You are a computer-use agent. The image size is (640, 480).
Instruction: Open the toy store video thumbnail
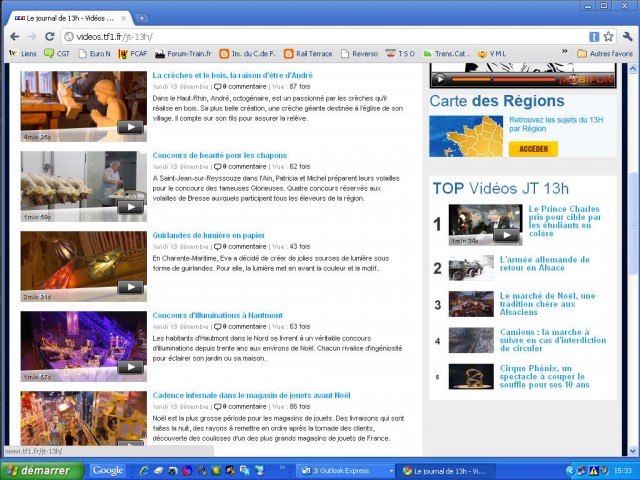click(84, 418)
